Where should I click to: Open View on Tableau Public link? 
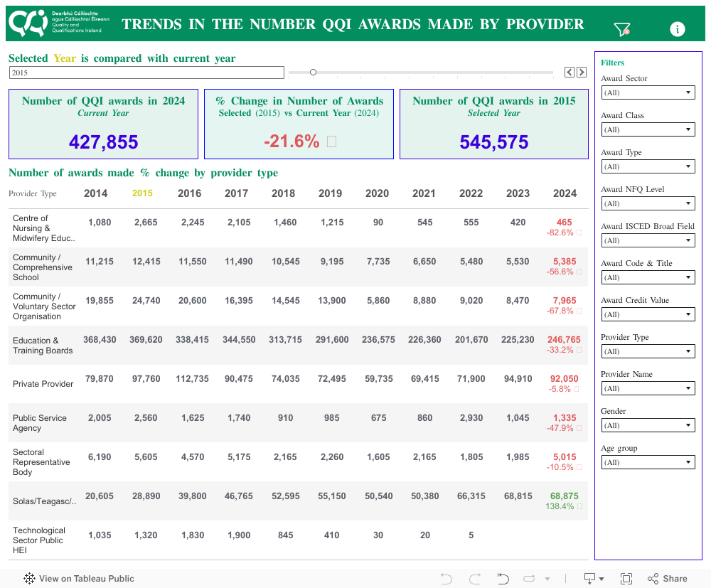pyautogui.click(x=79, y=578)
